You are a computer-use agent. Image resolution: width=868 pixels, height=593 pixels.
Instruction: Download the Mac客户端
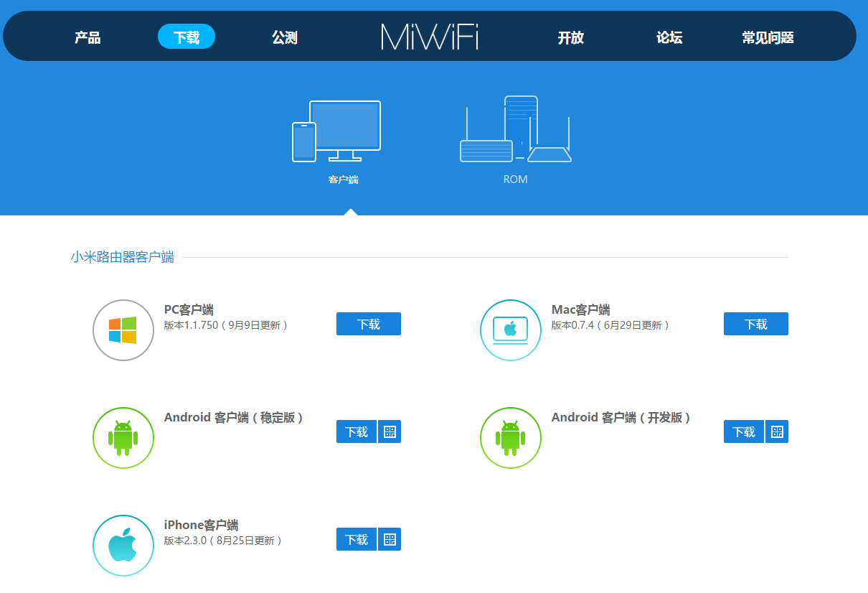(x=756, y=324)
